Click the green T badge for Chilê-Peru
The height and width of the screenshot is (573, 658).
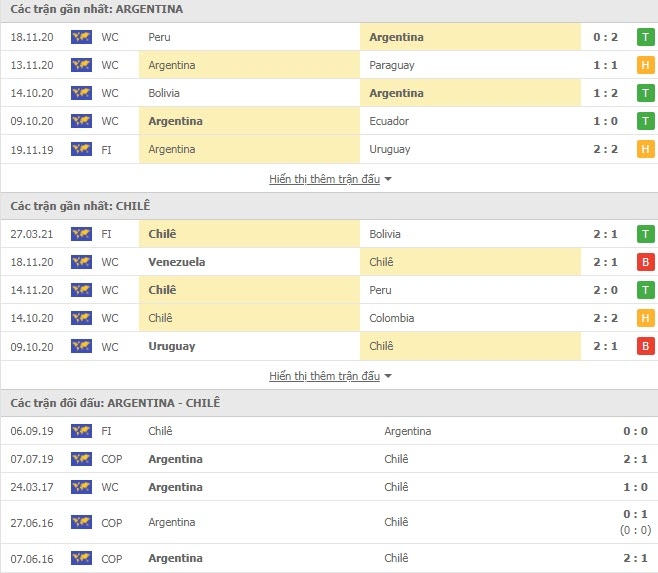pyautogui.click(x=645, y=290)
